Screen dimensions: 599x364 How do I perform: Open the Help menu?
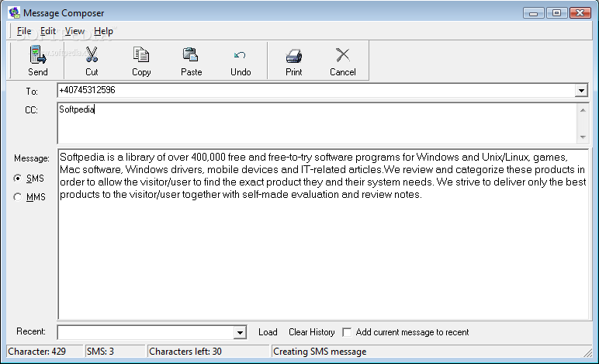pyautogui.click(x=103, y=31)
